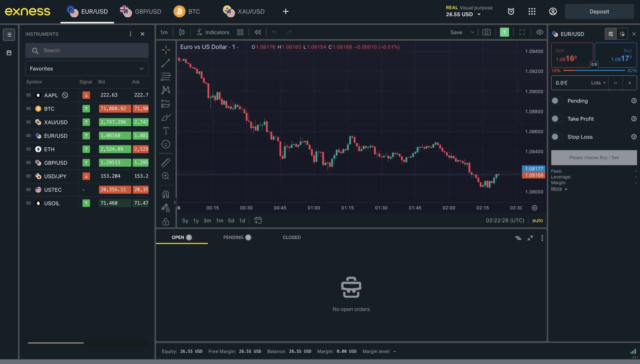
Task: Select the brush drawing tool
Action: click(166, 117)
